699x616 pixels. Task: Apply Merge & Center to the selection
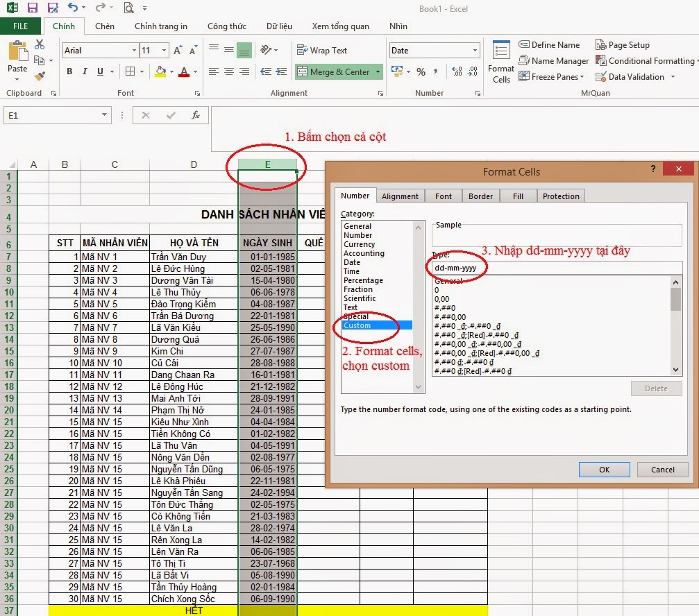coord(334,71)
